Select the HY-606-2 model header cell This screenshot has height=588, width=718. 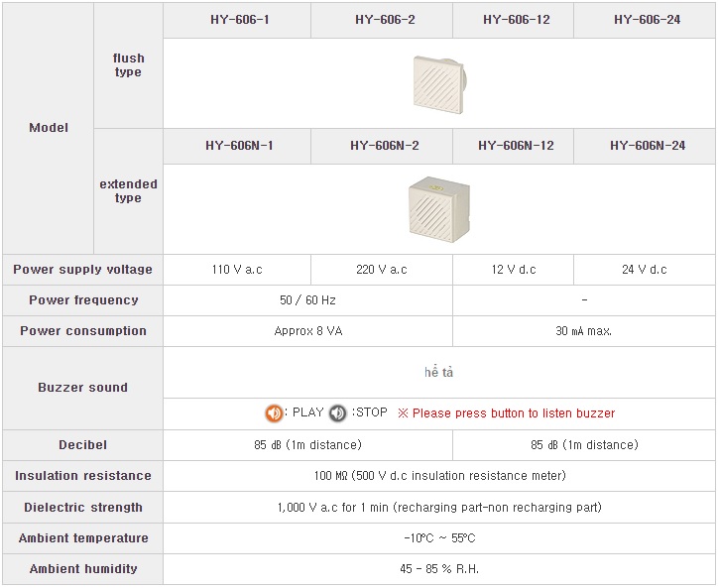pyautogui.click(x=382, y=21)
